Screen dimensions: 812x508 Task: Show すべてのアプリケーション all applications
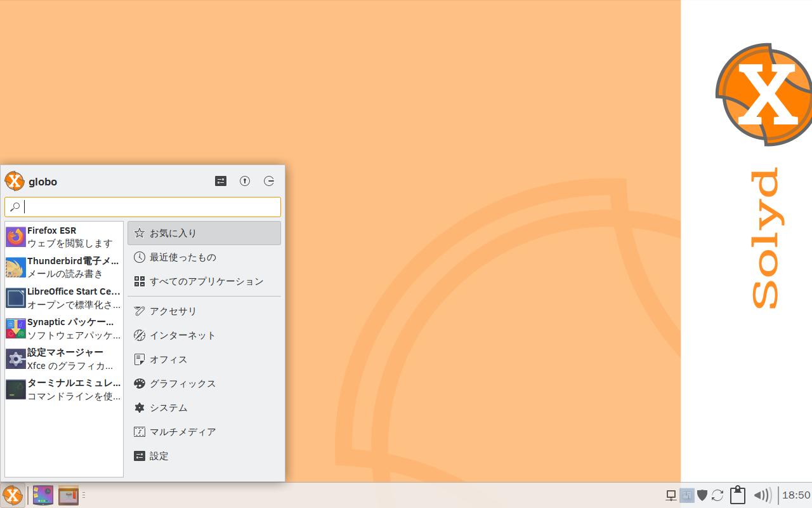[204, 281]
